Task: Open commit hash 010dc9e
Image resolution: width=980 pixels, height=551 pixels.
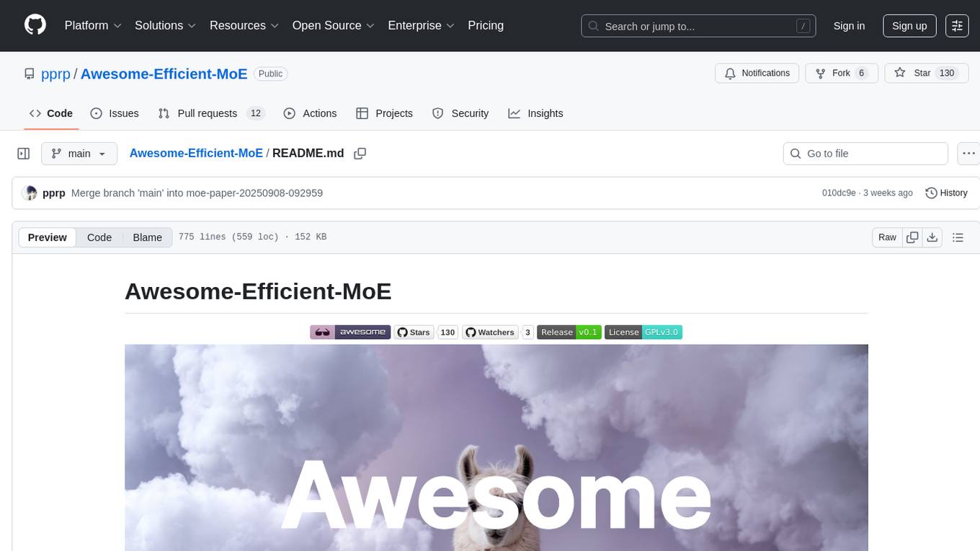Action: pos(839,193)
